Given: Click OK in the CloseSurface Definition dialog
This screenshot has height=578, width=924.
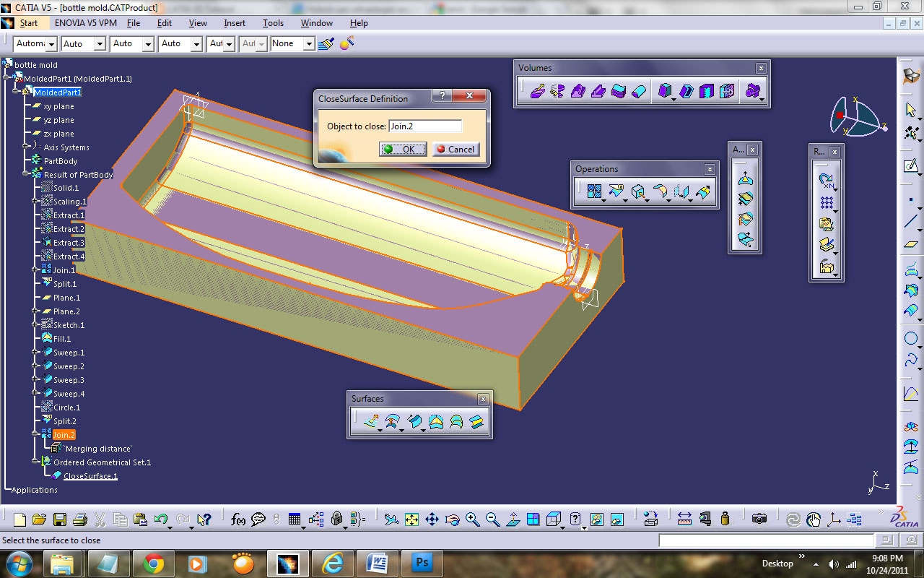Looking at the screenshot, I should click(x=402, y=149).
